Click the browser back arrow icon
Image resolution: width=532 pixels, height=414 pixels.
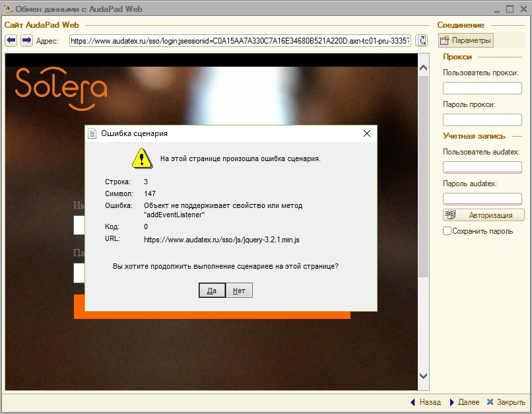tap(11, 41)
